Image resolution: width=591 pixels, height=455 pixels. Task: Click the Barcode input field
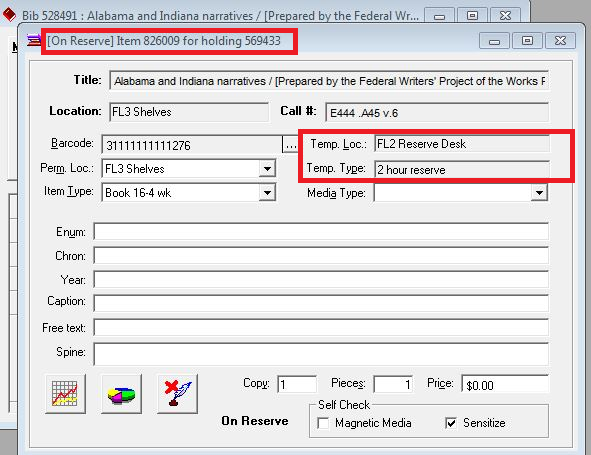coord(192,145)
